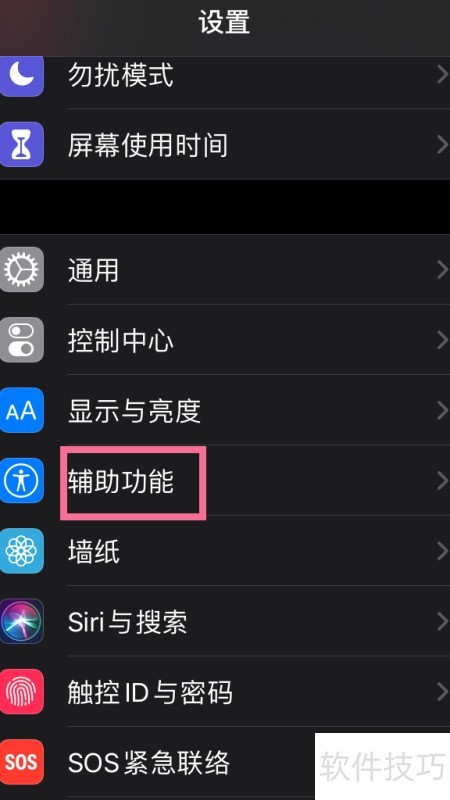Expand the 勿扰模式 row chevron
This screenshot has width=450, height=800.
click(442, 76)
